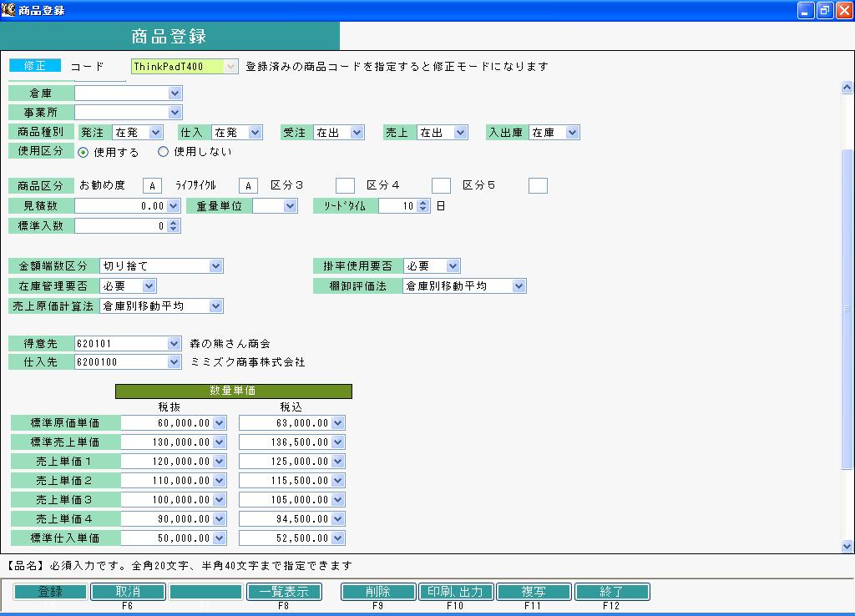The image size is (855, 616).
Task: Click supplier name ミミズク商事株式会社
Action: coord(247,362)
